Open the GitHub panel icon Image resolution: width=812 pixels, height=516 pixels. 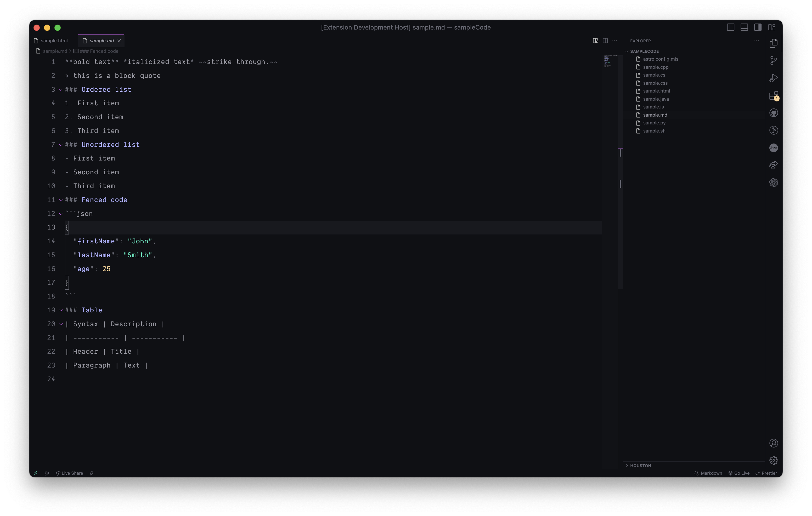[774, 113]
